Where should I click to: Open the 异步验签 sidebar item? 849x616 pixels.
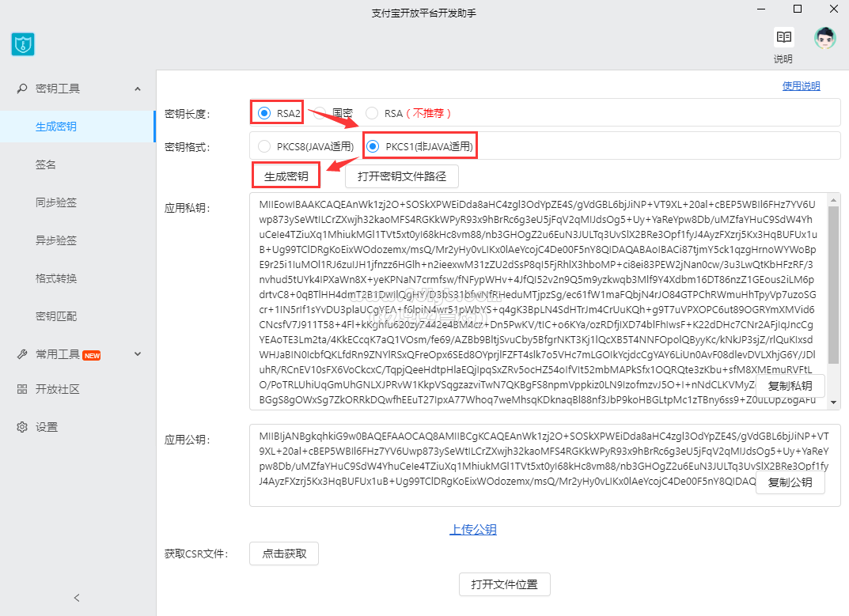[78, 240]
